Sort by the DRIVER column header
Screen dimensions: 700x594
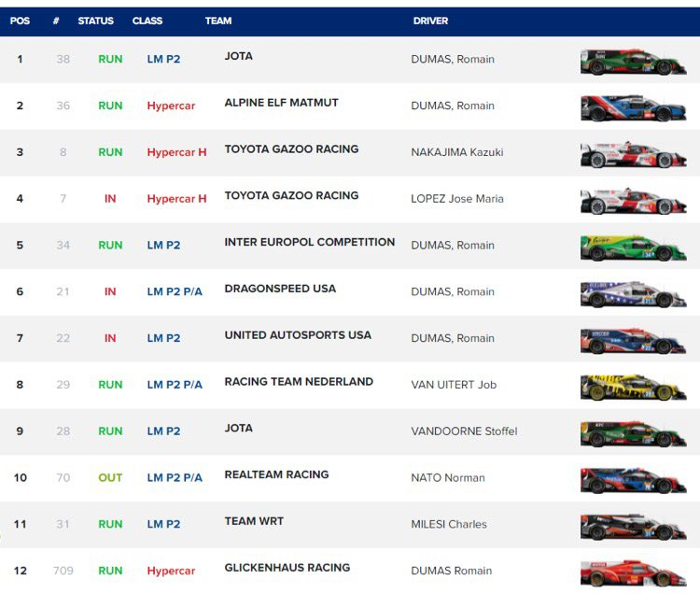(x=430, y=21)
